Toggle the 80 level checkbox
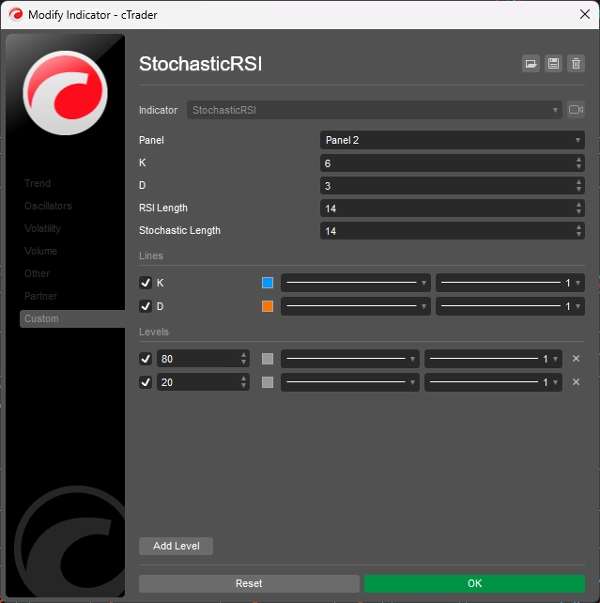Image resolution: width=600 pixels, height=603 pixels. pos(146,358)
